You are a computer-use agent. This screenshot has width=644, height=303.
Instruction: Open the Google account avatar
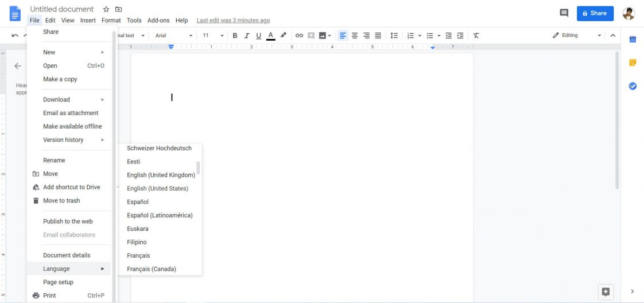[x=629, y=13]
